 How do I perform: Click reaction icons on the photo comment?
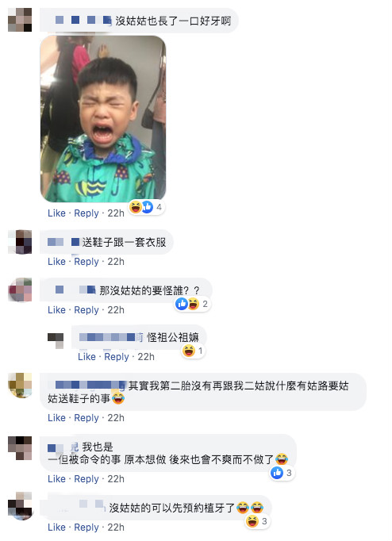click(x=146, y=207)
